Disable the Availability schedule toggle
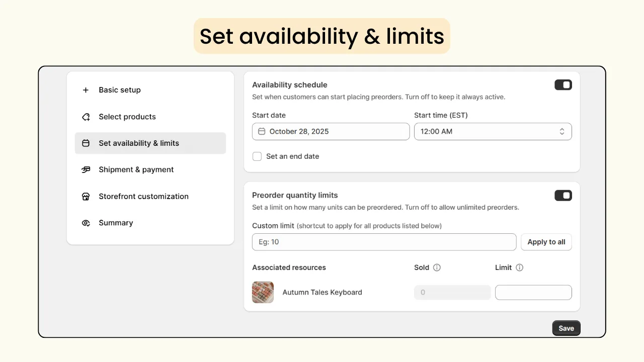This screenshot has height=362, width=644. click(x=563, y=84)
